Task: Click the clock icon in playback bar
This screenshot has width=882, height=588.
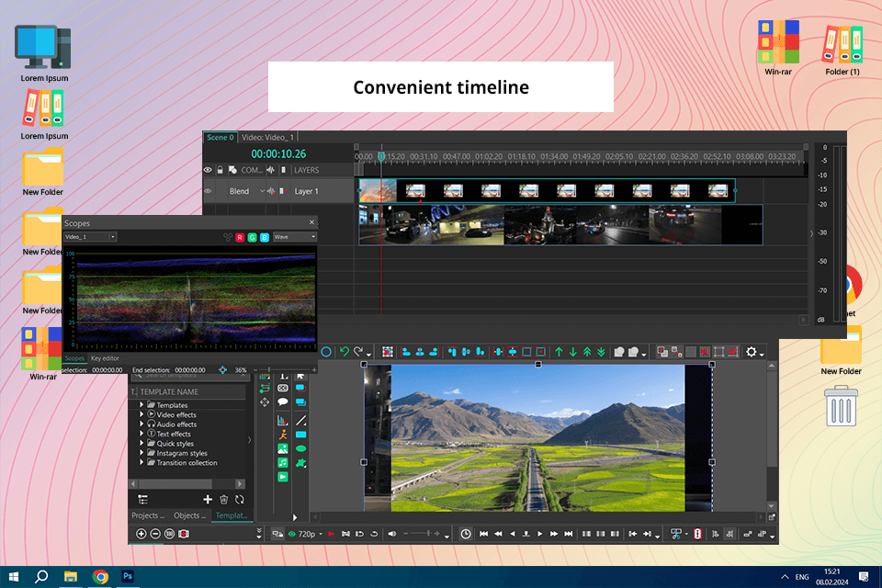Action: pyautogui.click(x=466, y=534)
